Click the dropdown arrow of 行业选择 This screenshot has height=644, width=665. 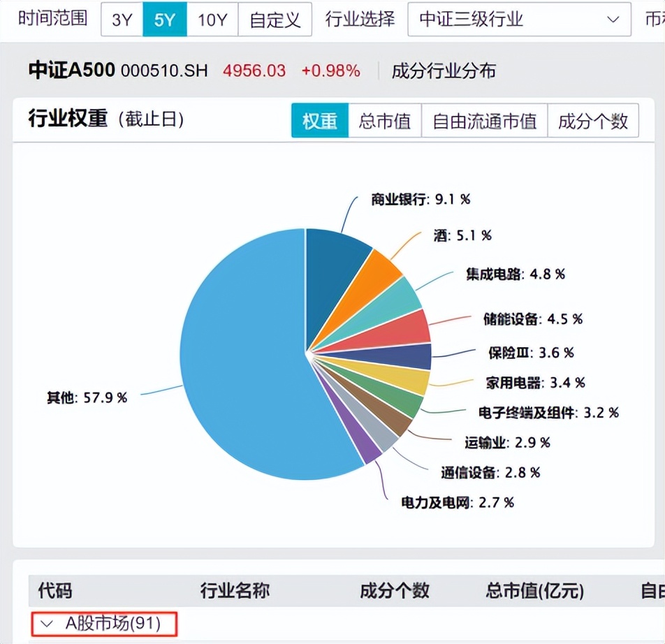(x=613, y=20)
